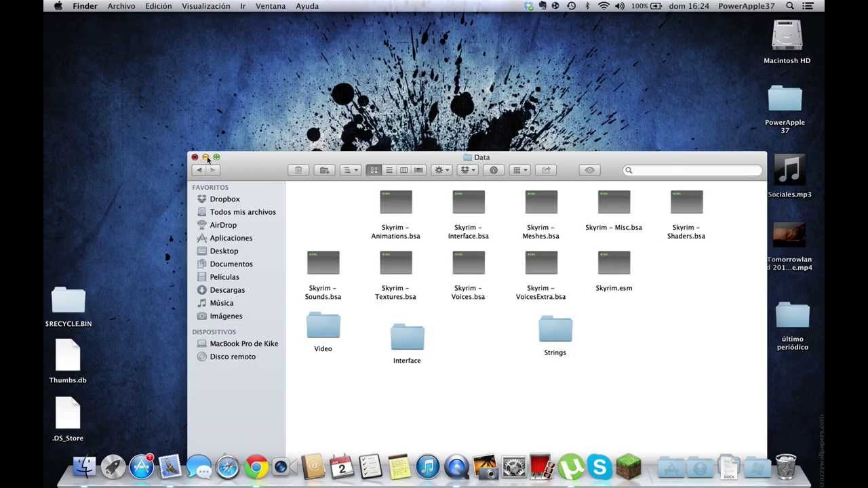Switch to icon view
The height and width of the screenshot is (488, 868).
click(374, 170)
